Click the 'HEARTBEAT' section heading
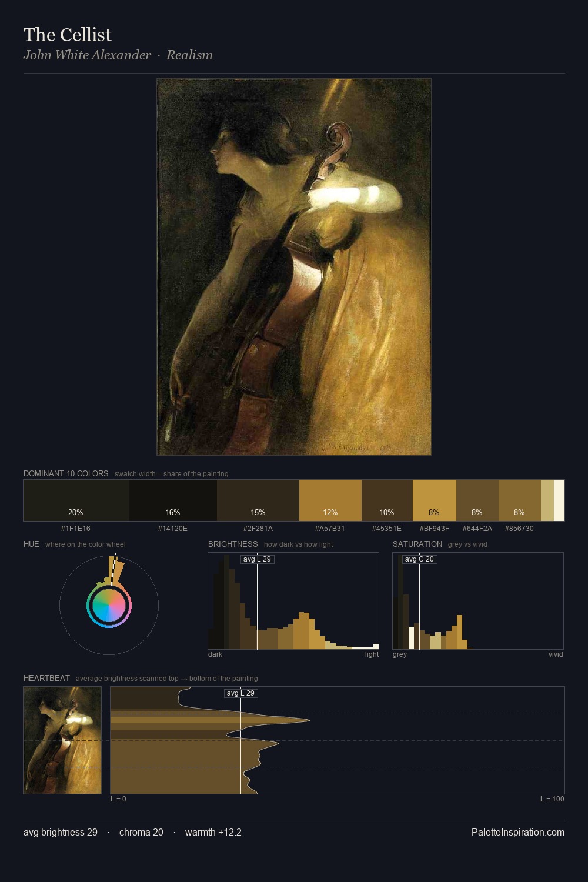 46,678
